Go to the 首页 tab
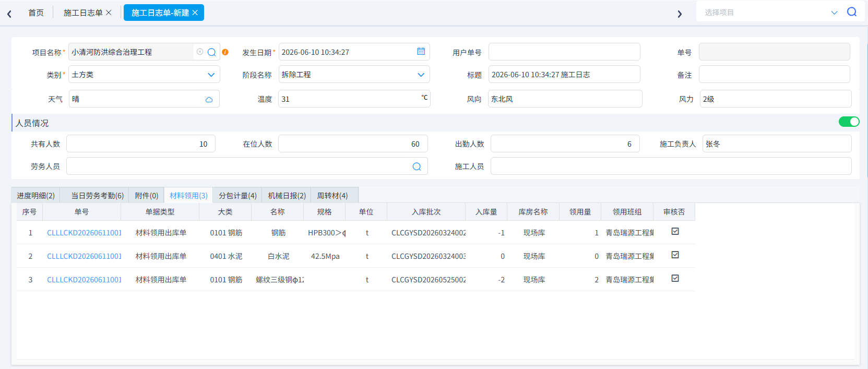This screenshot has width=868, height=369. [x=36, y=13]
